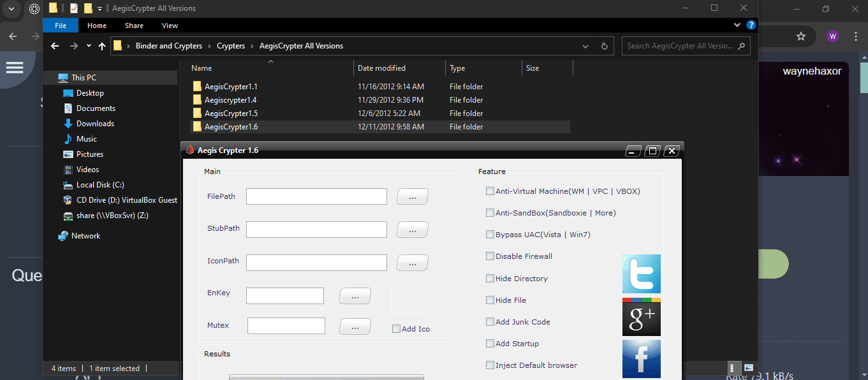
Task: Click the folder icon in Explorer's title bar
Action: (x=54, y=8)
